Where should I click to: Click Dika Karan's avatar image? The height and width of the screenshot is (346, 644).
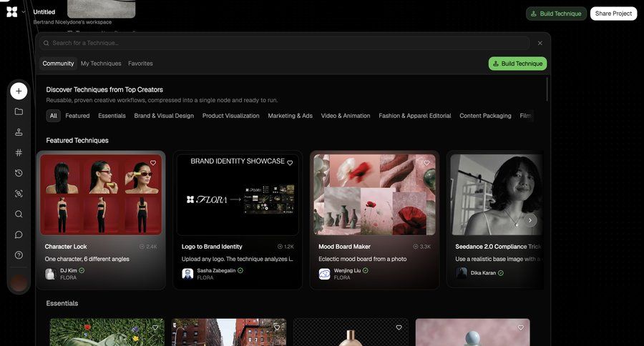(462, 272)
